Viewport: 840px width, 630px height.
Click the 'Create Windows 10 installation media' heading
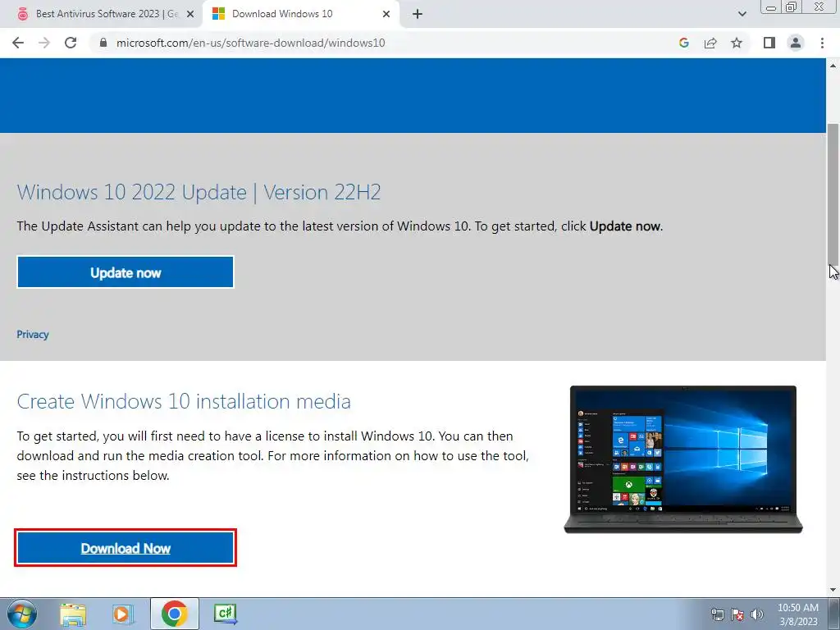click(x=184, y=401)
